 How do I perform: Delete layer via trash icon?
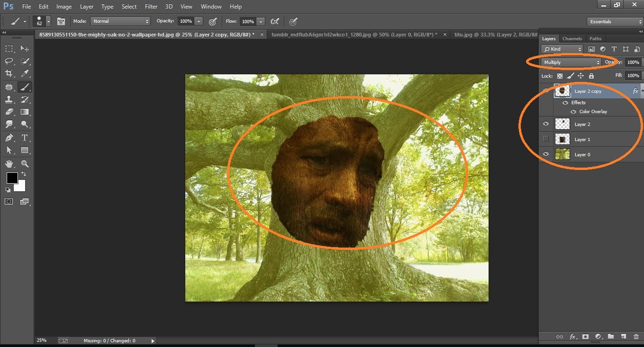point(635,337)
